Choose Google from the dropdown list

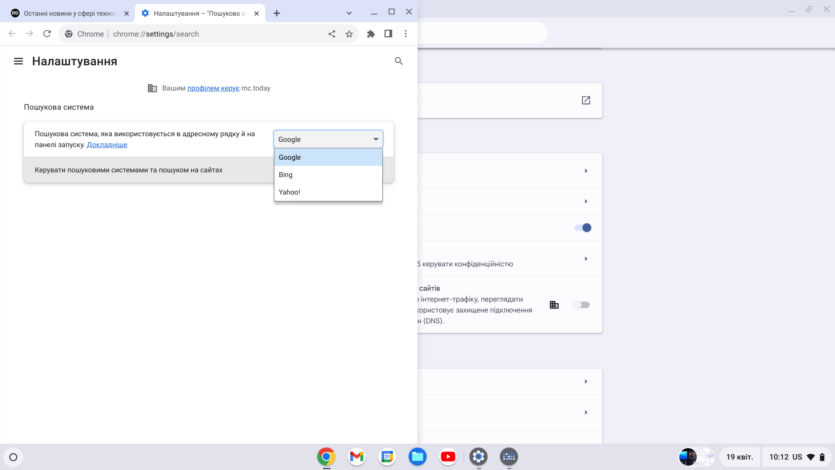328,157
